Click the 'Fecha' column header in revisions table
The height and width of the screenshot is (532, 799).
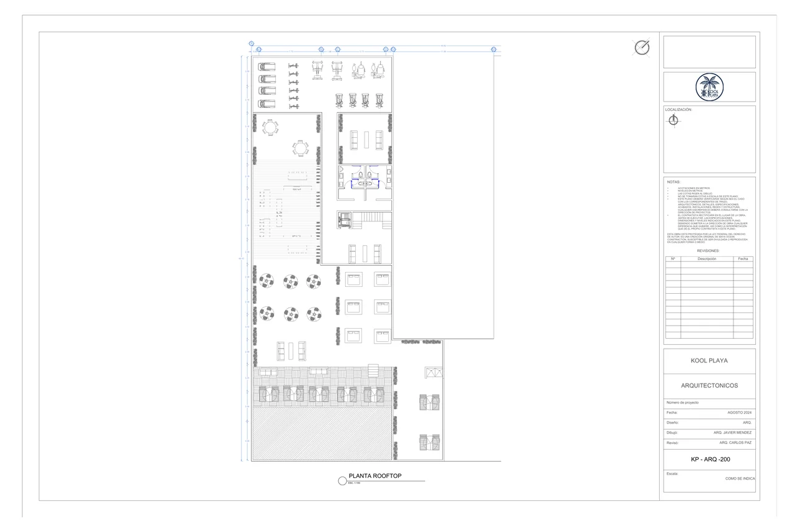point(743,258)
